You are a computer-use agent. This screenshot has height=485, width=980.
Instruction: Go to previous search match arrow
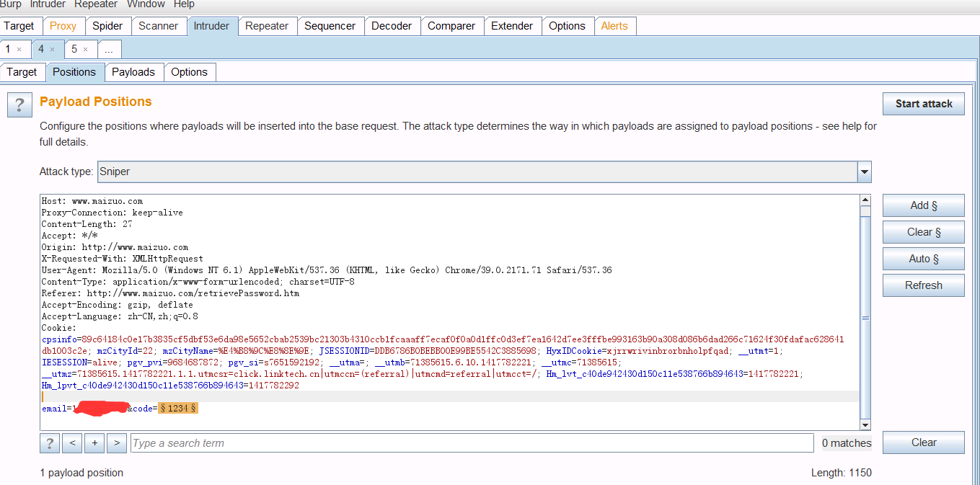pyautogui.click(x=72, y=442)
